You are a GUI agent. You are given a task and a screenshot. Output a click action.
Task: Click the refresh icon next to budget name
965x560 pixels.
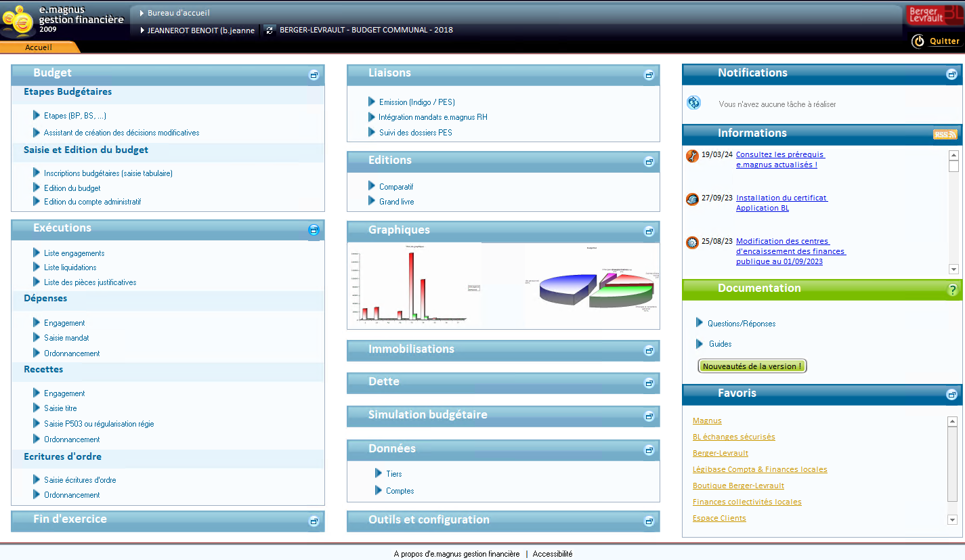pos(270,30)
